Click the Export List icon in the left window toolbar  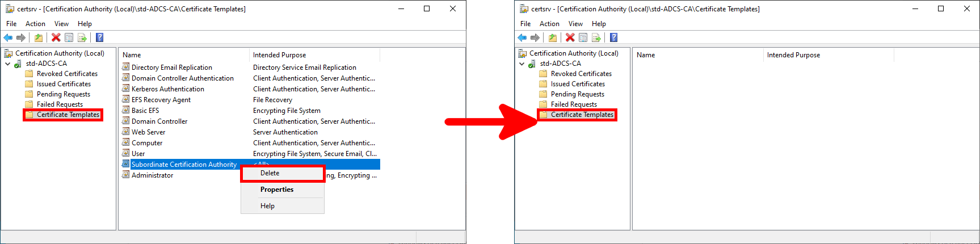pyautogui.click(x=82, y=37)
